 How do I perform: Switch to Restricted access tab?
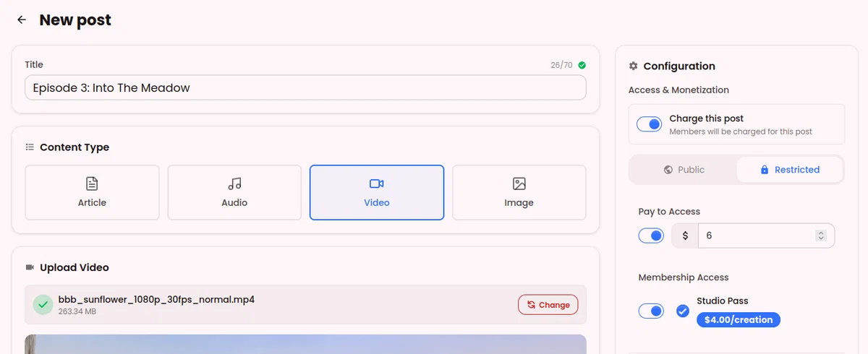790,170
